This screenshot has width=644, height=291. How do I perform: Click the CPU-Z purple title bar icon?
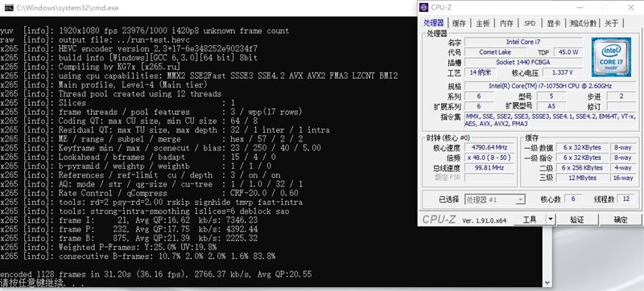click(425, 7)
